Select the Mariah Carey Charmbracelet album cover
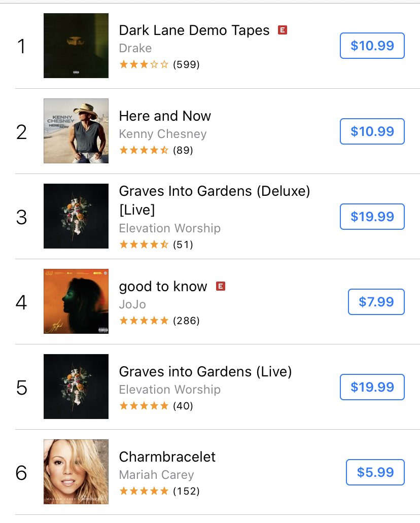This screenshot has height=523, width=420. pos(76,472)
